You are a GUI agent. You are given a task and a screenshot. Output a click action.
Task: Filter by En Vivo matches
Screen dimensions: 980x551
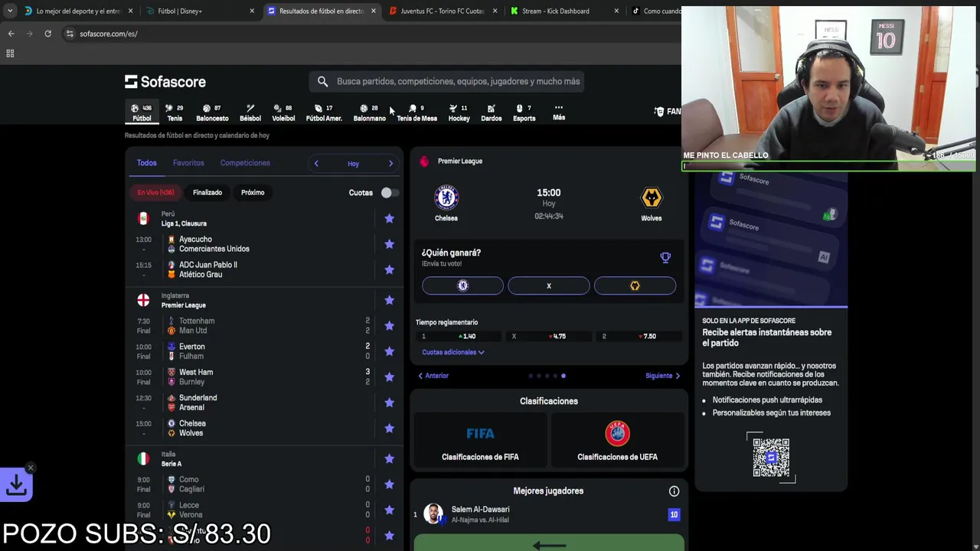pyautogui.click(x=155, y=193)
